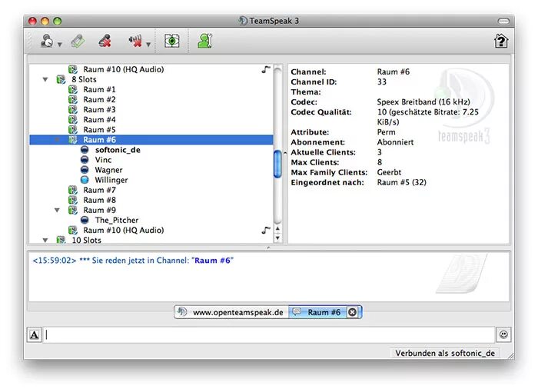Select user Wagner in the tree

(x=109, y=170)
